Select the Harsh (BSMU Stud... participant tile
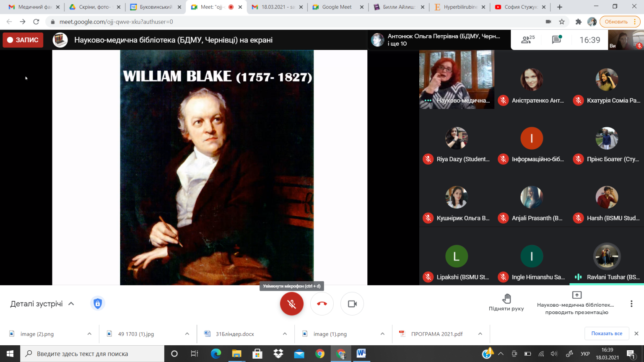Image resolution: width=644 pixels, height=362 pixels. [x=607, y=197]
